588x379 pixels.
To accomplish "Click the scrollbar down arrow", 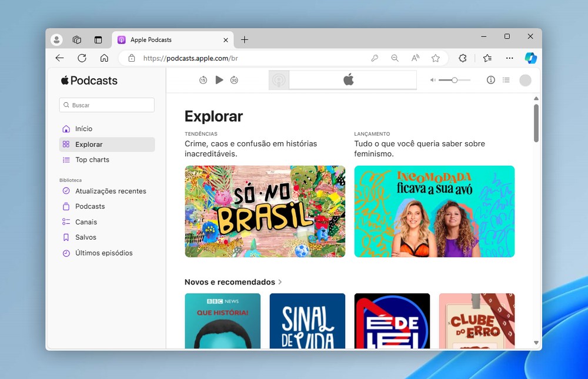I will click(536, 343).
